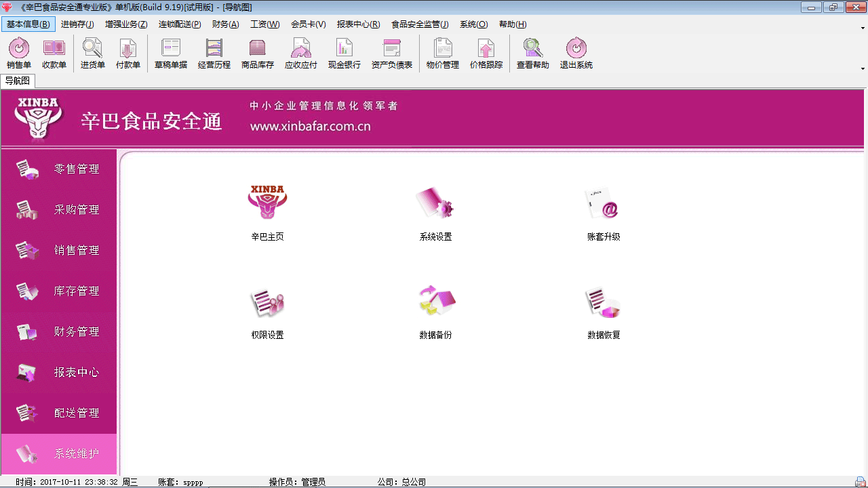This screenshot has width=868, height=488.
Task: Select 销售管理 in the left sidebar
Action: [59, 251]
